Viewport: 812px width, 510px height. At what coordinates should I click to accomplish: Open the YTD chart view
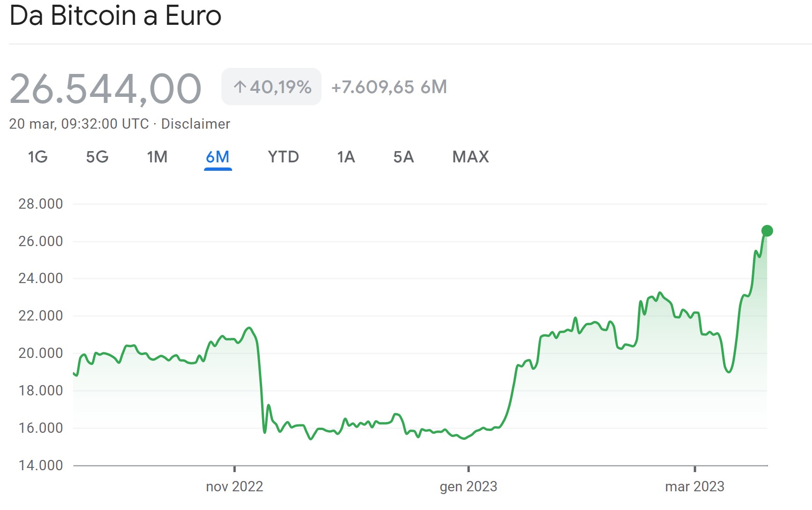coord(283,157)
